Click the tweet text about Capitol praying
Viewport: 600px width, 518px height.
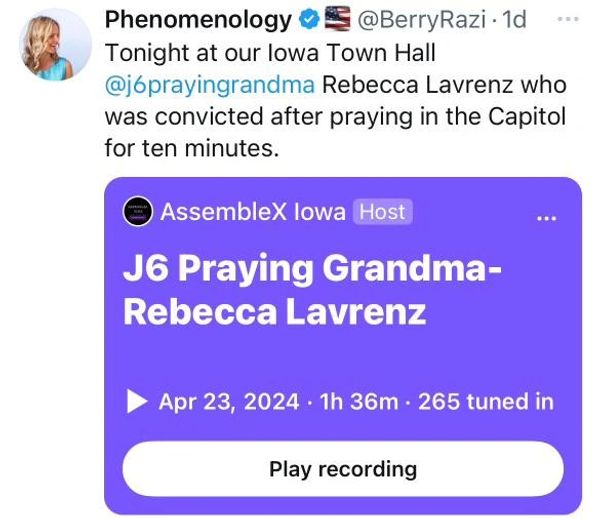335,118
